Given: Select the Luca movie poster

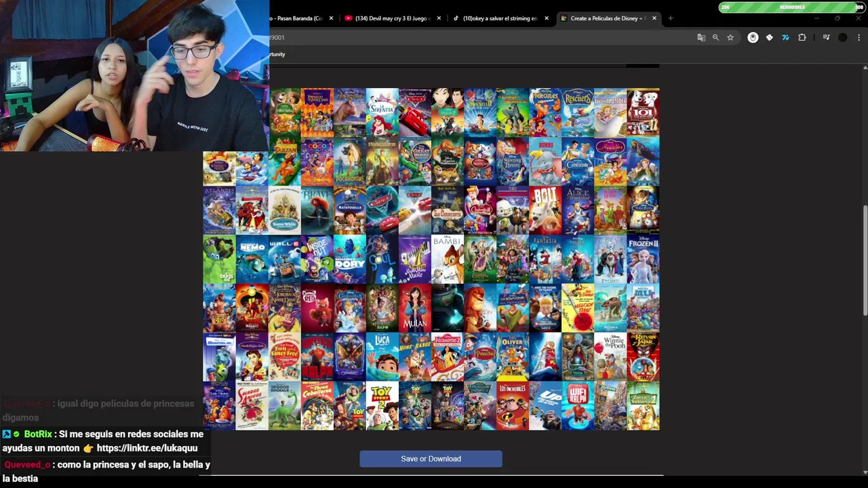Looking at the screenshot, I should pos(382,357).
